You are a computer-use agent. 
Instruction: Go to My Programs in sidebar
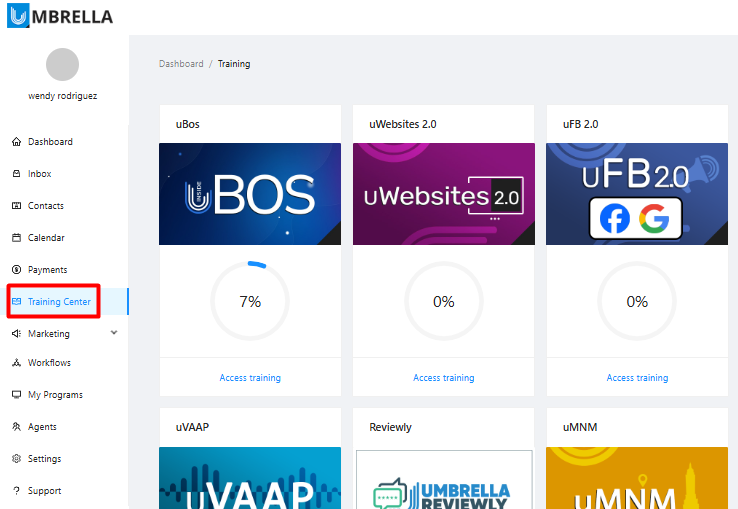coord(56,395)
